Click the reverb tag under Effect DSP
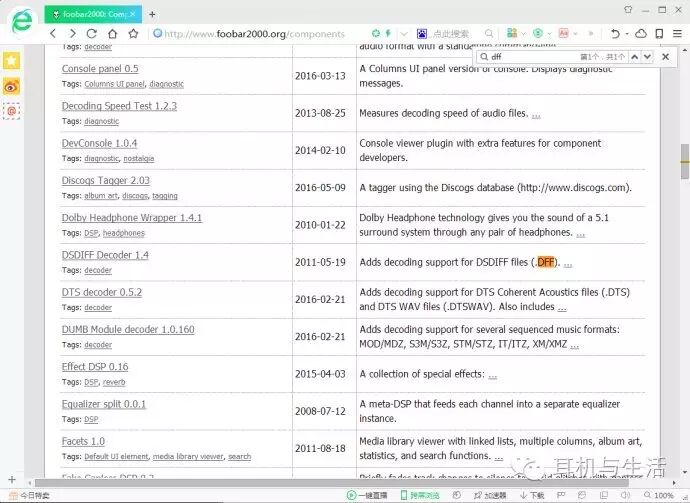Viewport: 690px width, 503px height. [114, 382]
